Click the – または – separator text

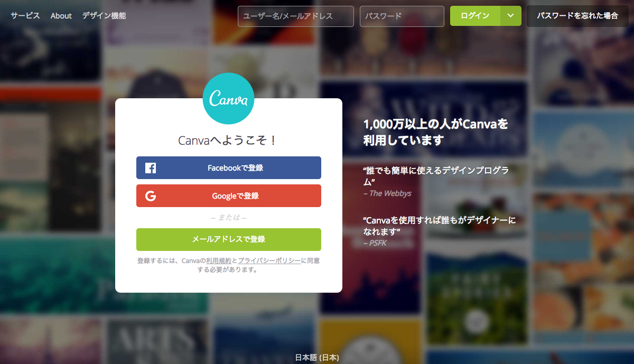[x=229, y=218]
